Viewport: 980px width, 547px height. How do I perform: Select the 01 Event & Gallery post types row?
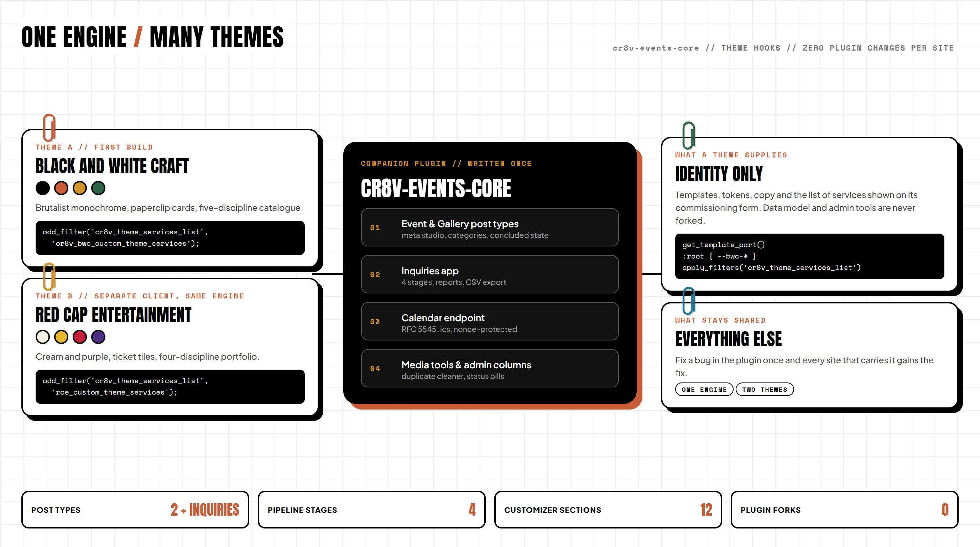coord(490,227)
